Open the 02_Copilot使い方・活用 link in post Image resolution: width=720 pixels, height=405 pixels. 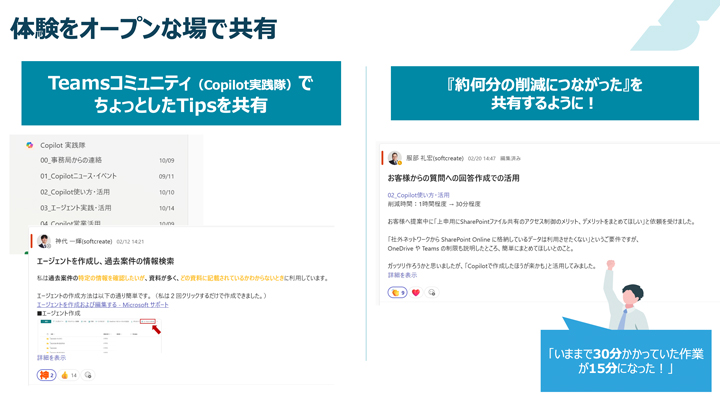pyautogui.click(x=418, y=195)
